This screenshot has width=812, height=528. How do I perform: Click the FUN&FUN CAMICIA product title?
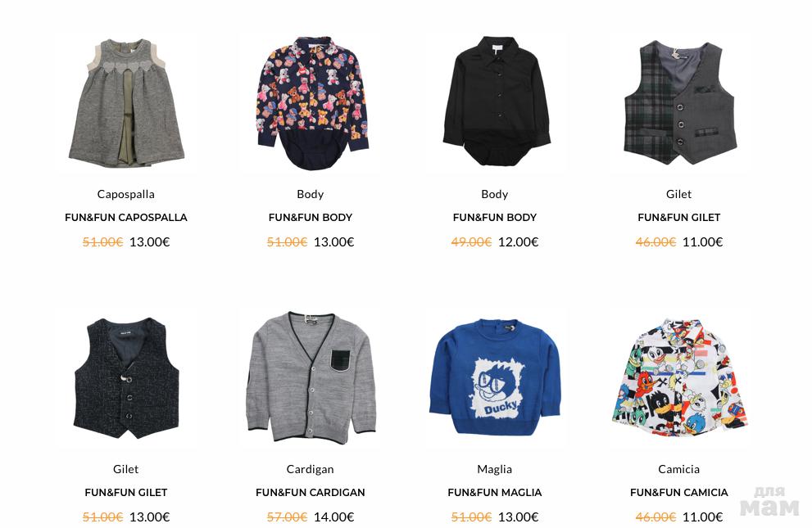pyautogui.click(x=679, y=493)
